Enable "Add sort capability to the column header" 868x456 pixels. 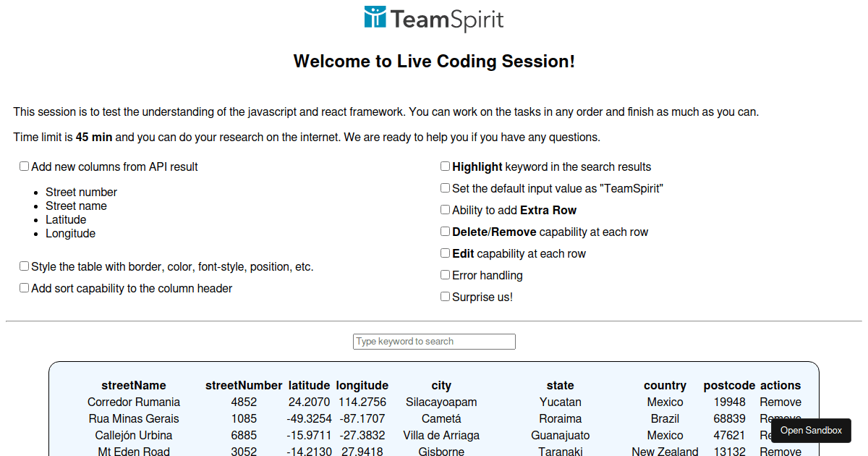coord(24,287)
